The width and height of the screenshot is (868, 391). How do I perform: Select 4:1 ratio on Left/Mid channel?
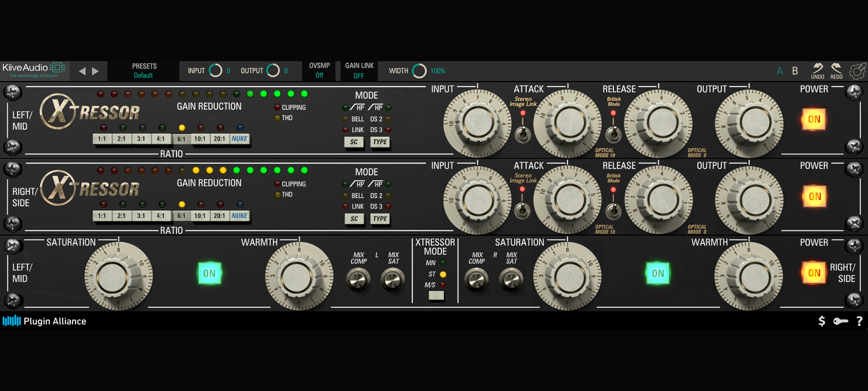coord(161,139)
